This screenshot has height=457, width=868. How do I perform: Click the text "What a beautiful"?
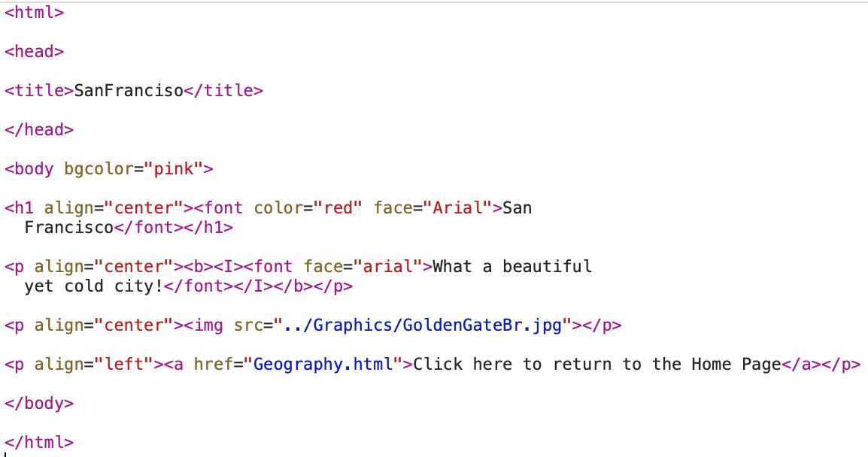pyautogui.click(x=512, y=267)
